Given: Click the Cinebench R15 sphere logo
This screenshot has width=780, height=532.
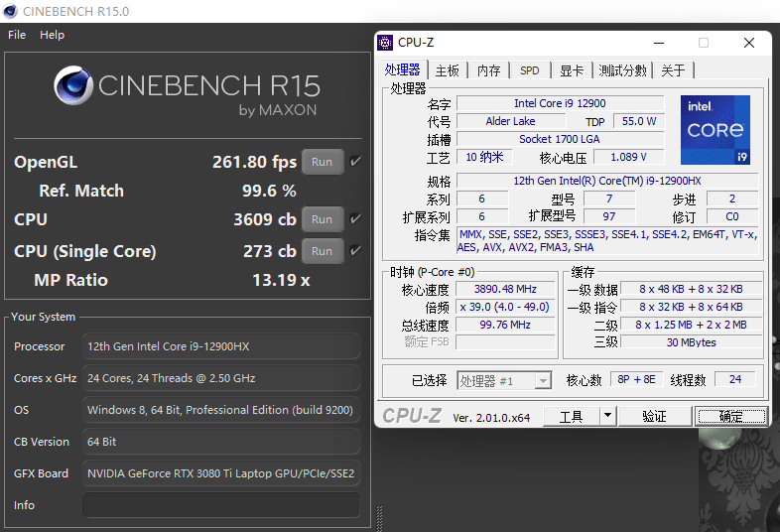Looking at the screenshot, I should pyautogui.click(x=73, y=85).
